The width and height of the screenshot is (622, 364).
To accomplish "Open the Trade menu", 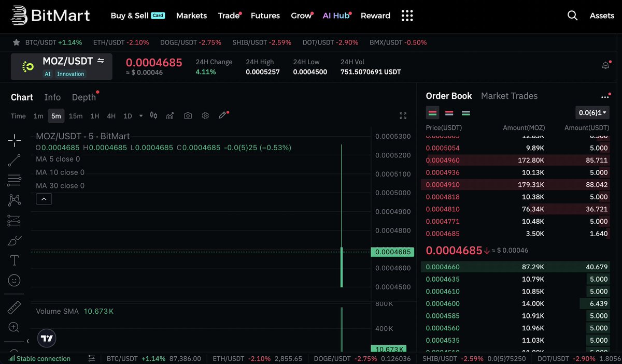I will (x=229, y=16).
